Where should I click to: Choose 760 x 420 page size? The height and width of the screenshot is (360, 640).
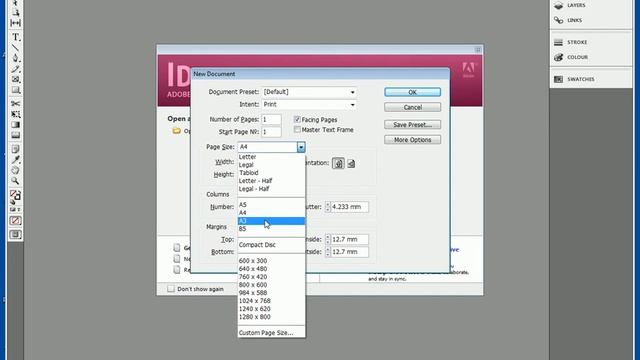pos(271,277)
